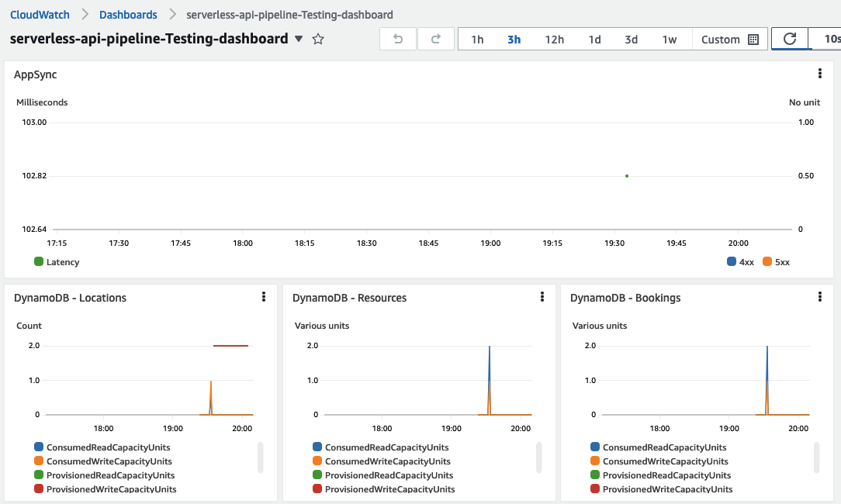The image size is (841, 504).
Task: Open DynamoDB - Bookings widget actions menu
Action: point(819,296)
